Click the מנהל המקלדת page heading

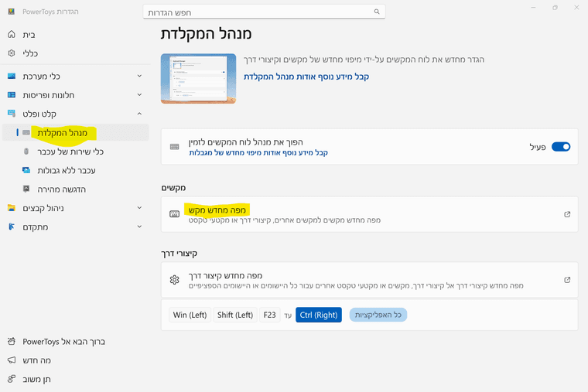pos(206,34)
